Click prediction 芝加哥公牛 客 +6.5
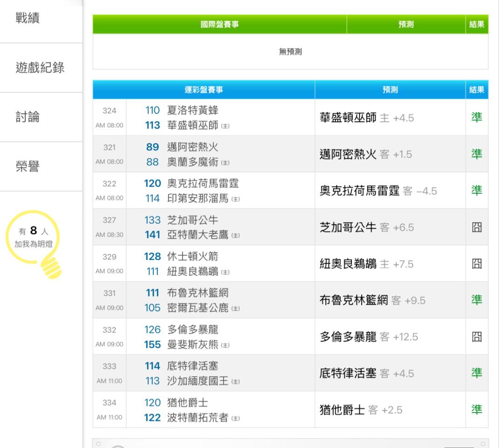The height and width of the screenshot is (448, 504). (x=367, y=227)
